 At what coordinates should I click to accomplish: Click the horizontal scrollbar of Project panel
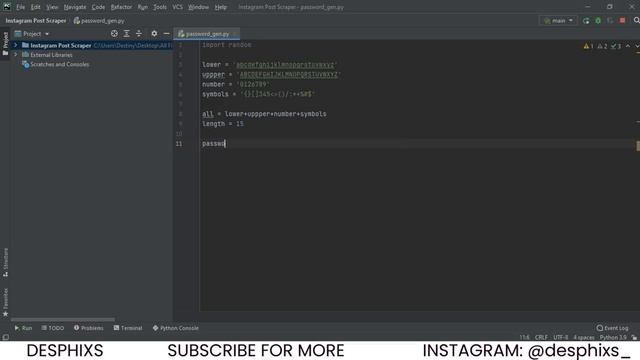click(63, 320)
